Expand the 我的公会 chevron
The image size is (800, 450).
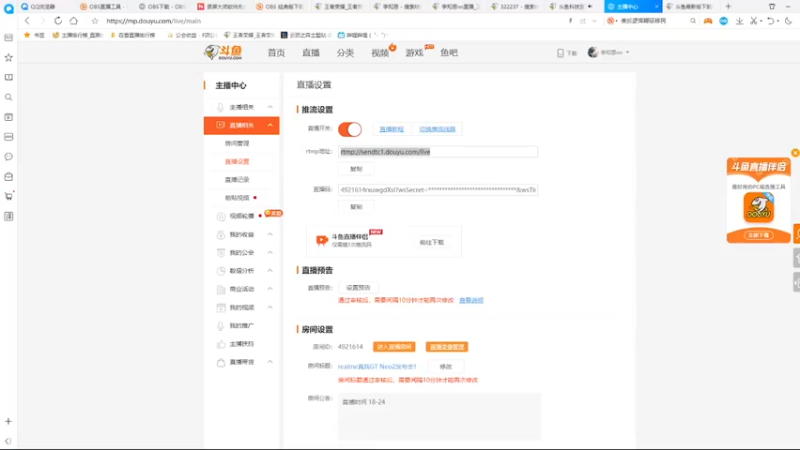[x=270, y=253]
